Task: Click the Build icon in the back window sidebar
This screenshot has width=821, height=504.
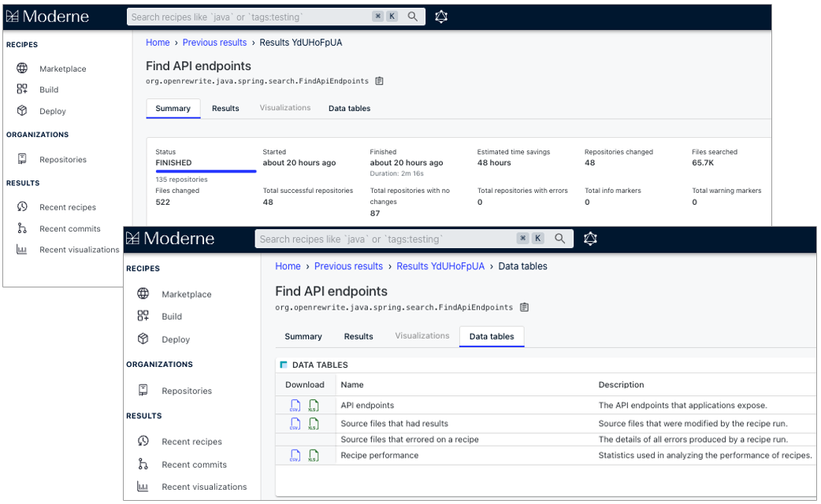Action: point(22,89)
